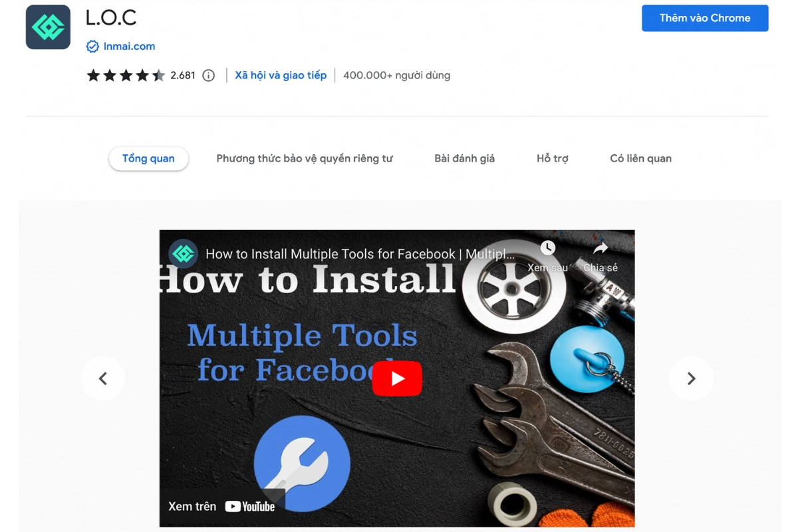798x532 pixels.
Task: Click the Chia sẻ share arrow icon
Action: point(600,249)
